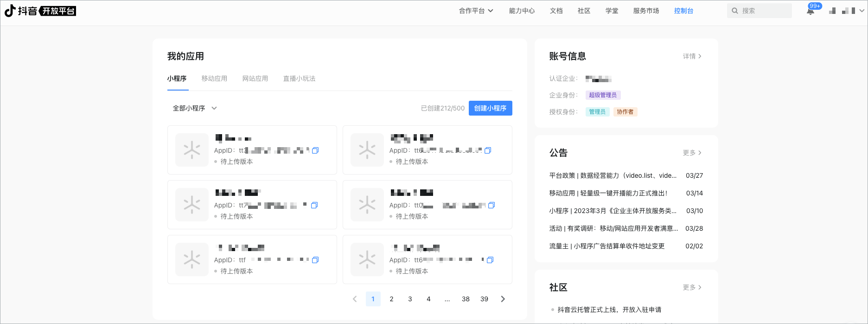Jump to page 39 in pagination
This screenshot has height=324, width=868.
pyautogui.click(x=484, y=299)
